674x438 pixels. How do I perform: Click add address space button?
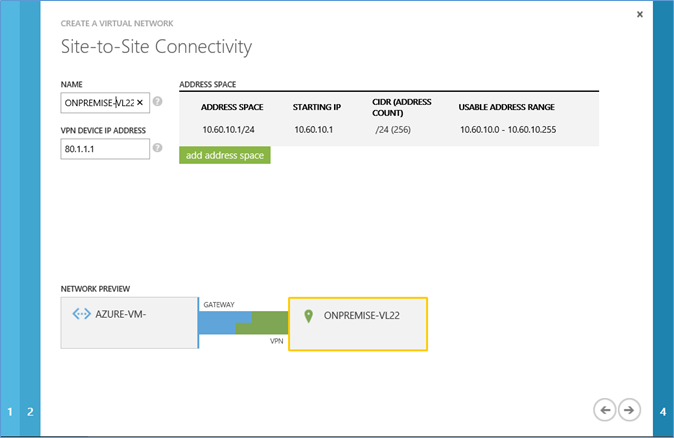225,155
